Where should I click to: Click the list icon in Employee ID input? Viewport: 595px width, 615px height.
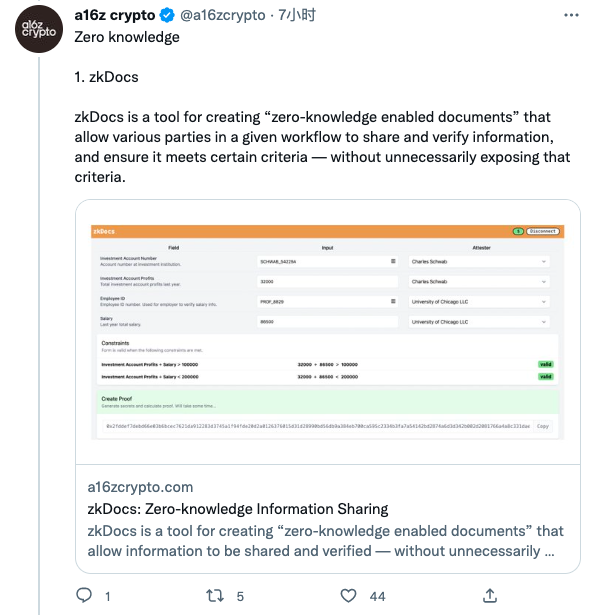[x=393, y=301]
